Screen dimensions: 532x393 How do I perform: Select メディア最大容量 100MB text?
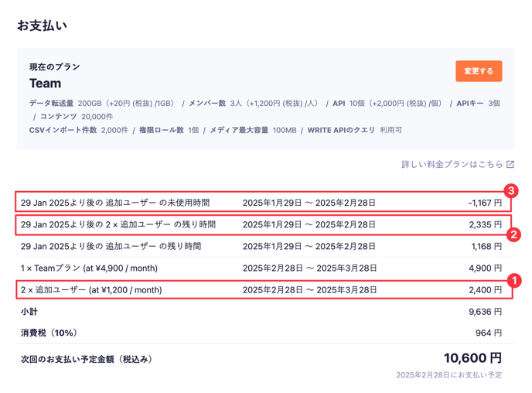(253, 130)
